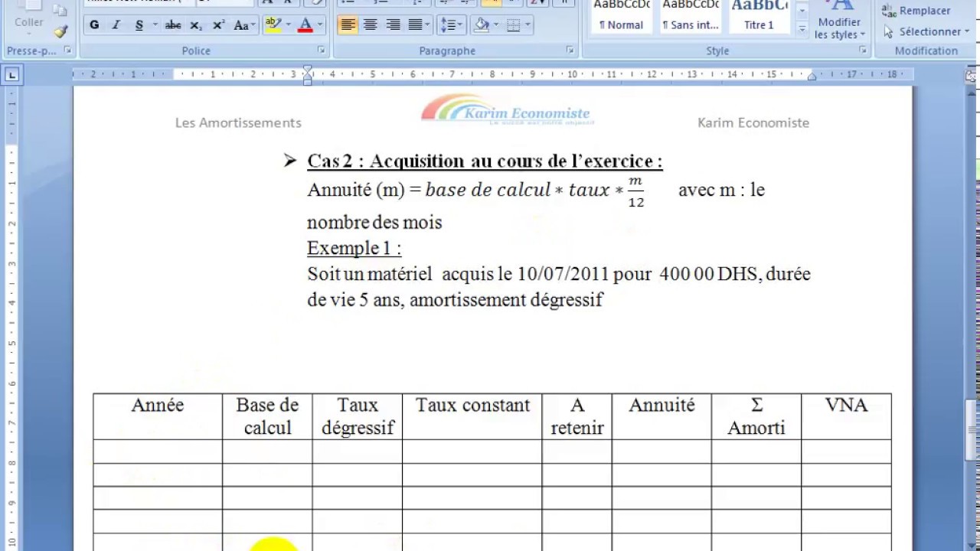Apply paragraph borders
The height and width of the screenshot is (551, 980).
(x=513, y=25)
